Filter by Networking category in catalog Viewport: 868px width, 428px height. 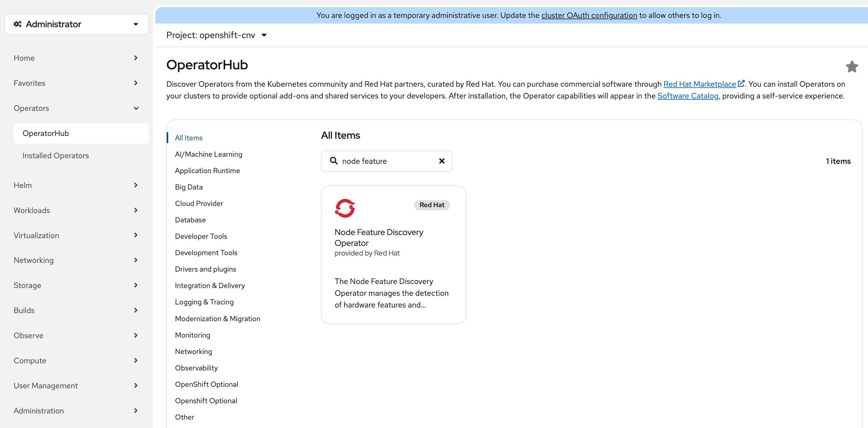click(193, 351)
